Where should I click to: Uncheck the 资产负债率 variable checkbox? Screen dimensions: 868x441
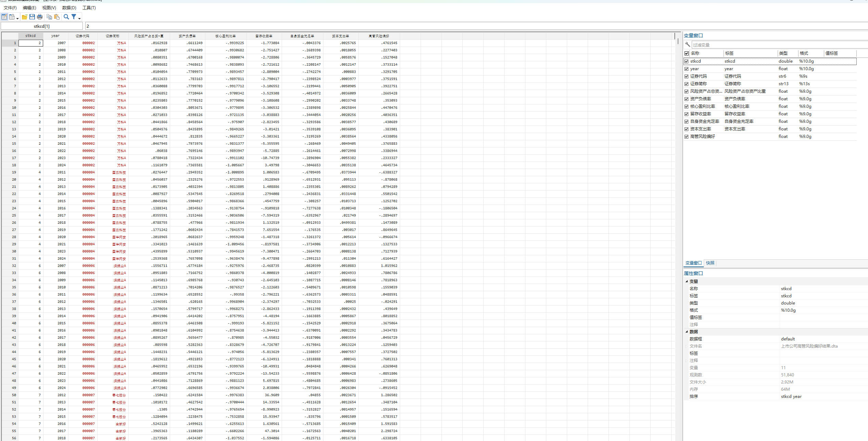(686, 99)
